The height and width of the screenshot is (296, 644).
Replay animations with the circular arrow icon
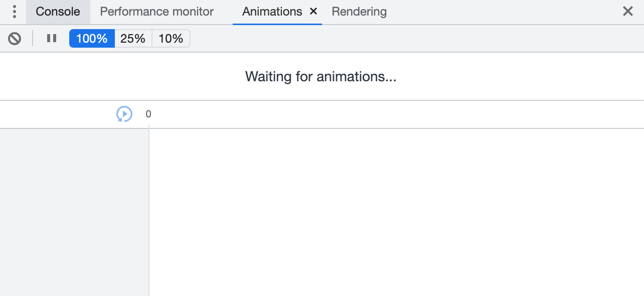tap(124, 114)
